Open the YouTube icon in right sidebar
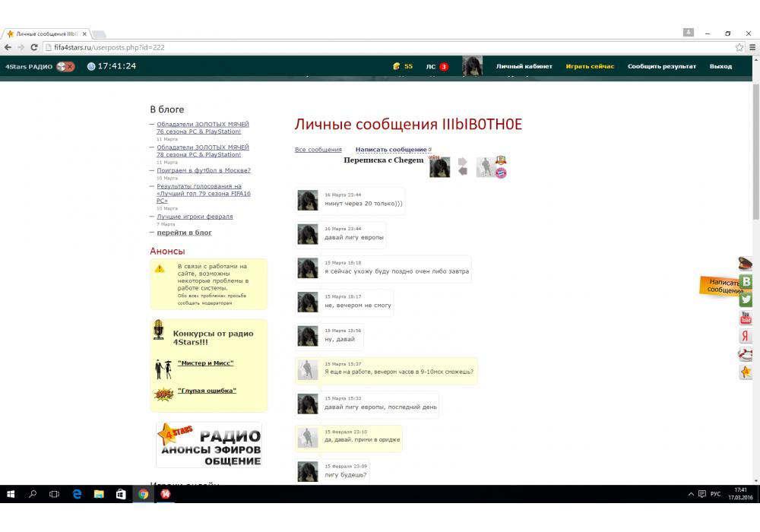Viewport: 760px width, 532px height. tap(746, 318)
